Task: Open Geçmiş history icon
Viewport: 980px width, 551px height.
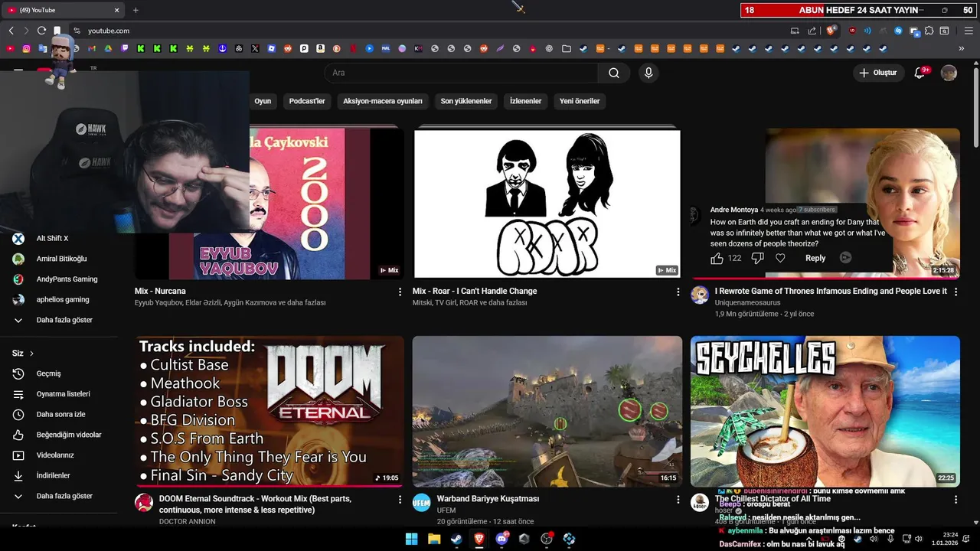Action: (x=18, y=373)
